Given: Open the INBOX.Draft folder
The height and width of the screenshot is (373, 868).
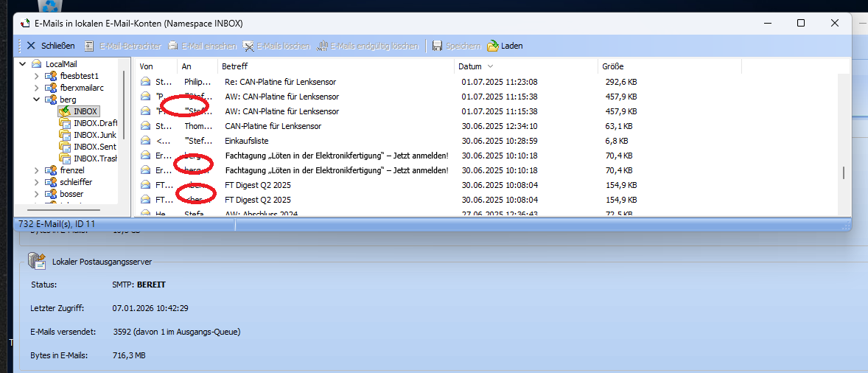Looking at the screenshot, I should pyautogui.click(x=95, y=123).
